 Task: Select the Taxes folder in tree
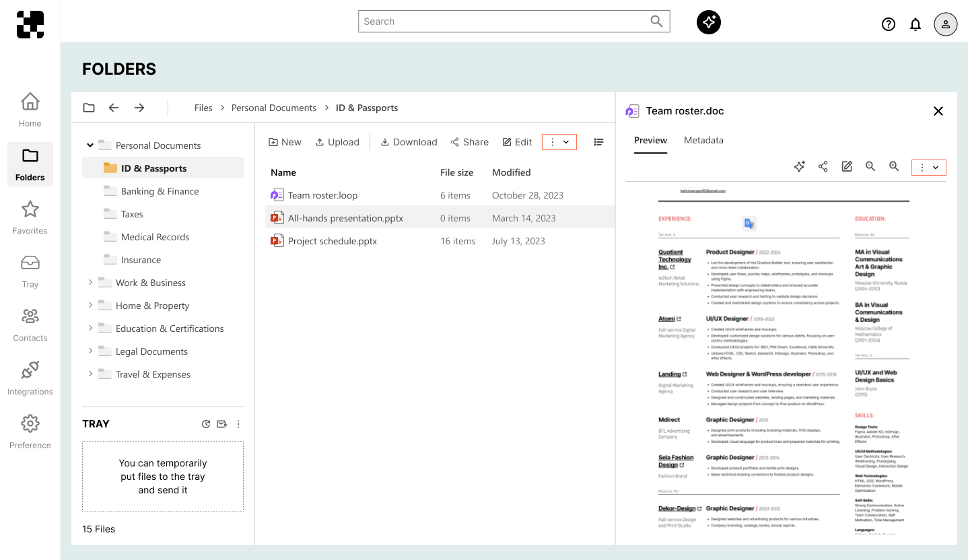pos(132,214)
